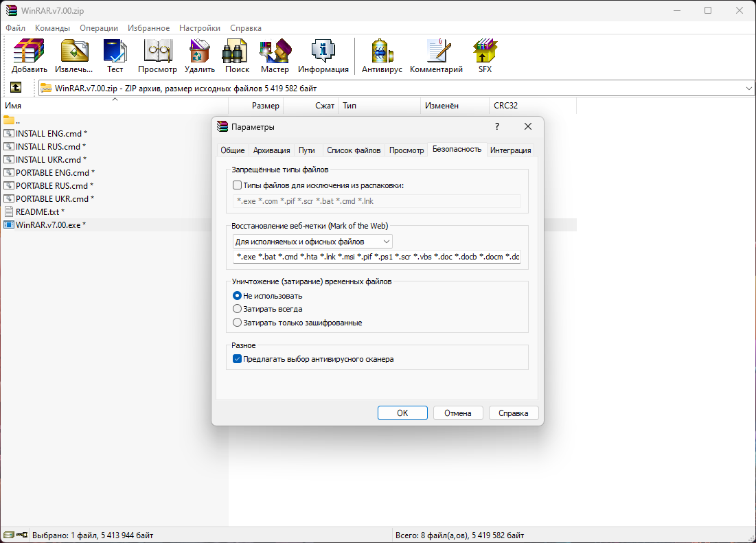Switch to the Архивация tab
This screenshot has width=756, height=543.
coord(271,150)
